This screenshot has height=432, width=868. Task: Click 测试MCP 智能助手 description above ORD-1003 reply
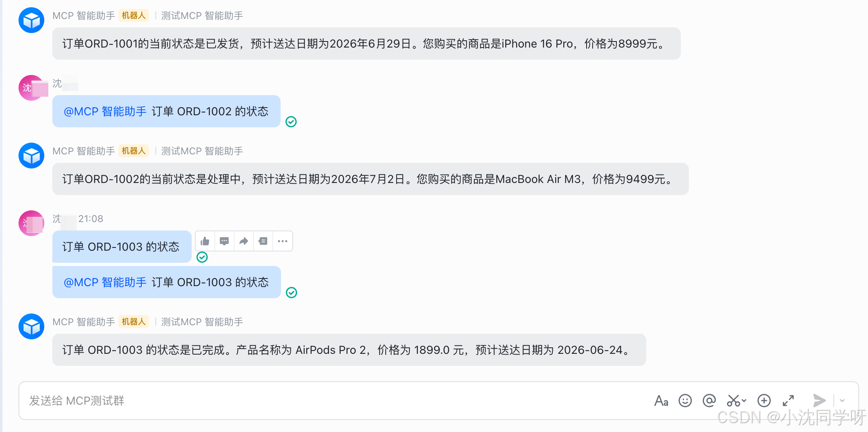coord(202,322)
